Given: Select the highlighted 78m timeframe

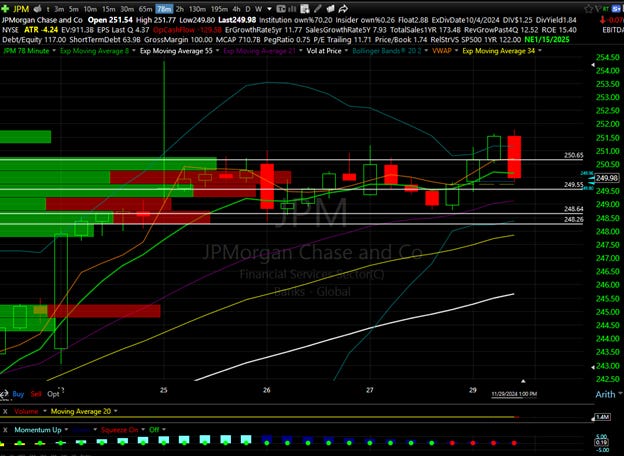Looking at the screenshot, I should [x=164, y=9].
